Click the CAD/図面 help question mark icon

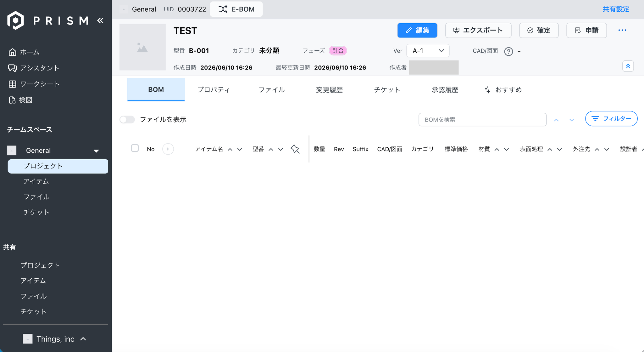click(x=508, y=51)
